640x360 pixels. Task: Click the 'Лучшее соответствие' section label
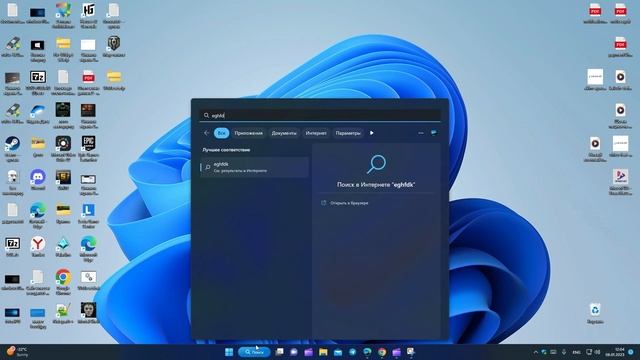[226, 150]
